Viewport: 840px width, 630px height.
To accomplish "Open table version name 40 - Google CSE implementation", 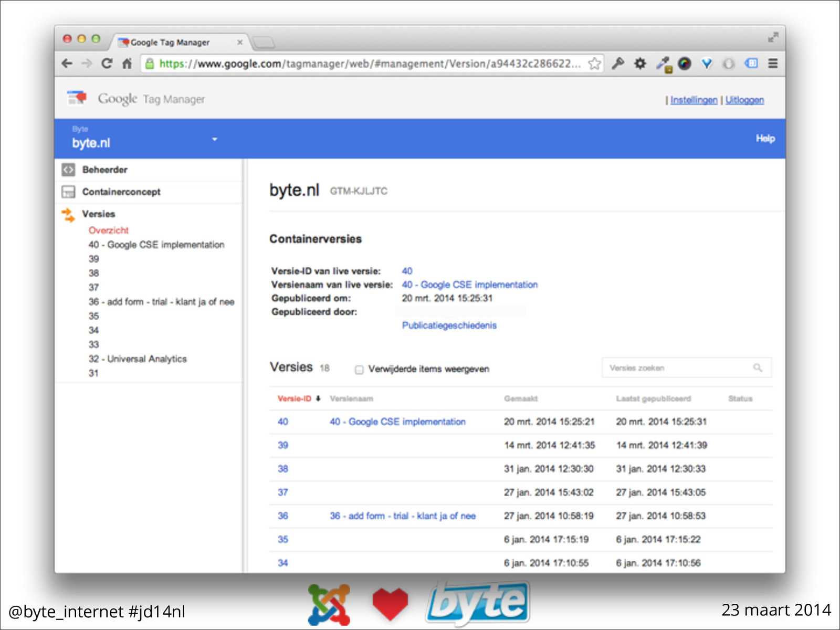I will (397, 422).
